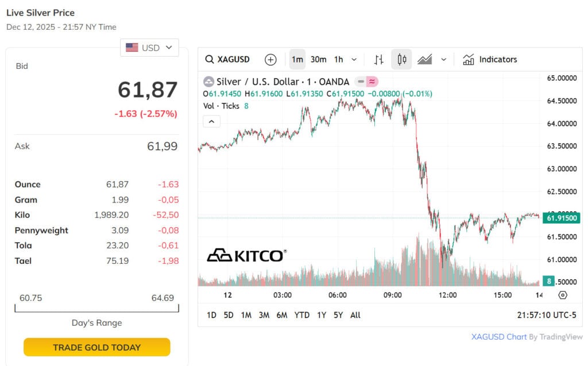Screen dimensions: 588x366
Task: Open the Indicators panel
Action: point(490,60)
